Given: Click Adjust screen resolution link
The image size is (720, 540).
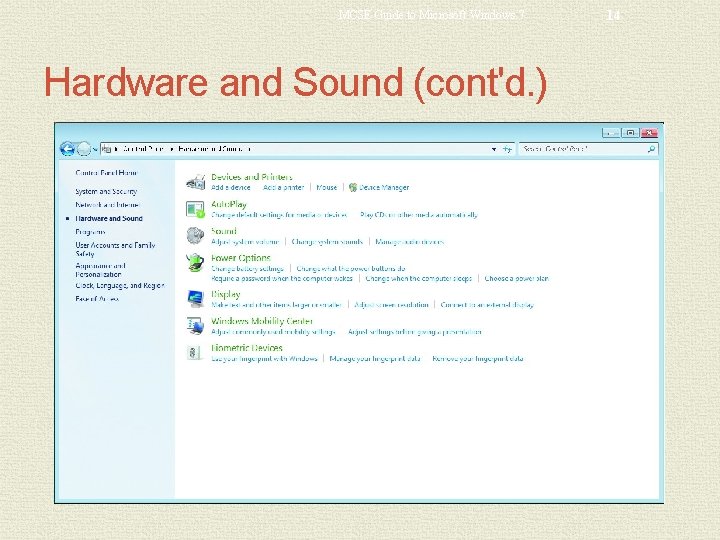Looking at the screenshot, I should click(x=391, y=304).
